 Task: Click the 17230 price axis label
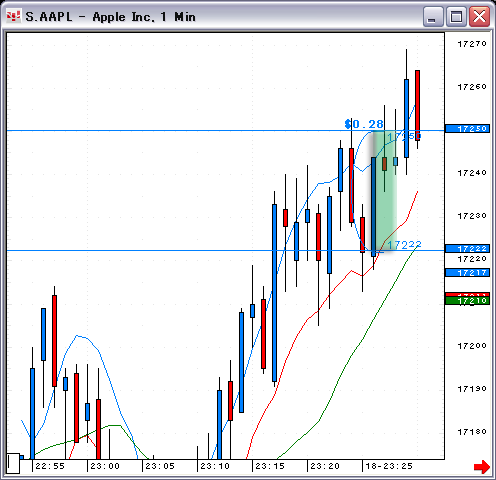point(472,216)
